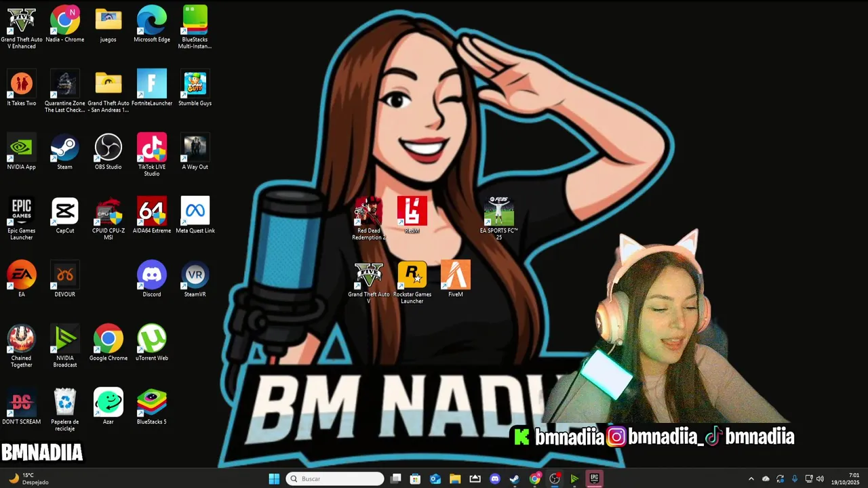The height and width of the screenshot is (488, 868).
Task: Open NVIDIA Broadcast shortcut
Action: [x=65, y=346]
